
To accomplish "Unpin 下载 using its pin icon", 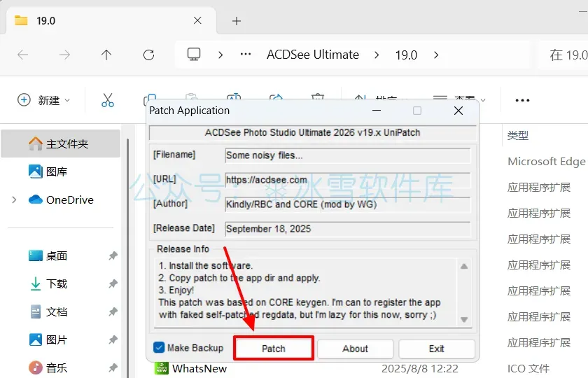I will click(113, 284).
